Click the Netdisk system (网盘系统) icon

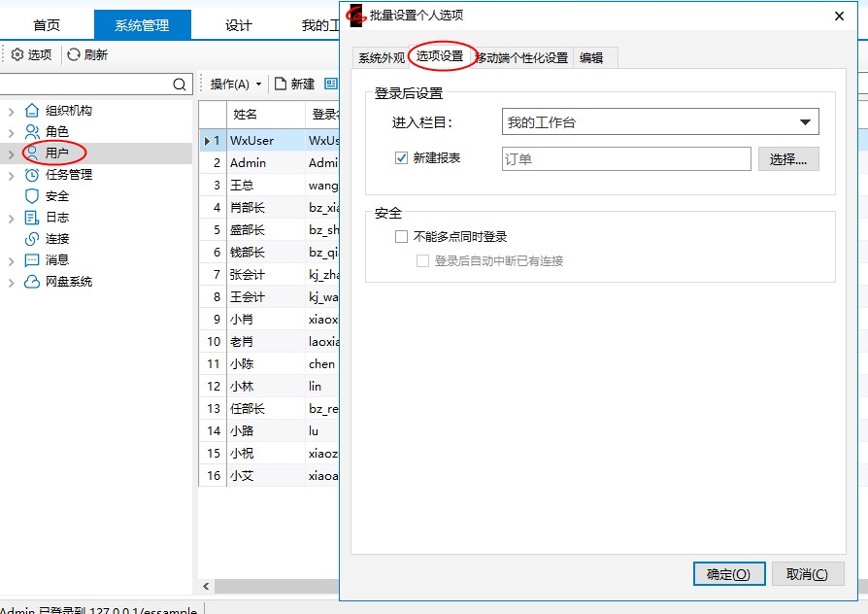click(32, 282)
